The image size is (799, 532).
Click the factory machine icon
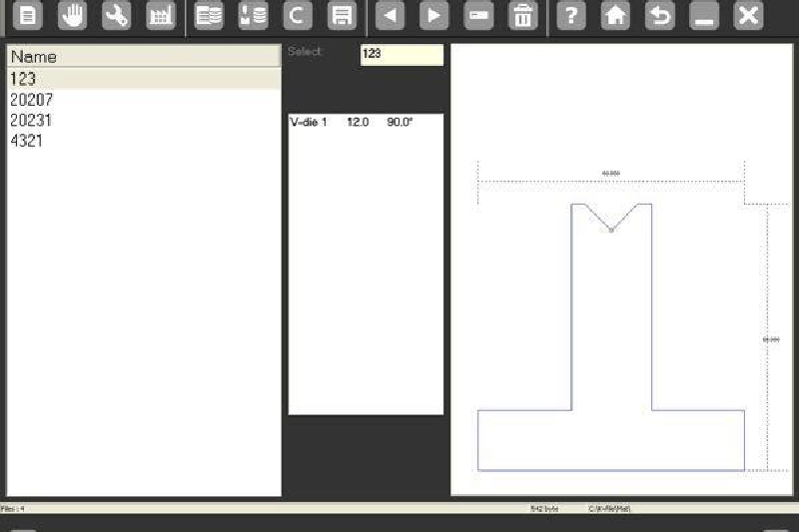(160, 16)
